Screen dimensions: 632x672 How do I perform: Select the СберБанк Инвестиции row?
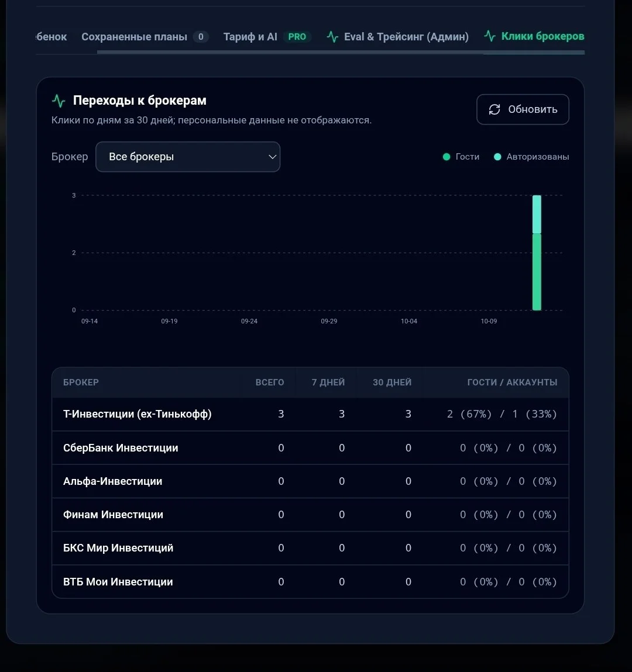(310, 448)
